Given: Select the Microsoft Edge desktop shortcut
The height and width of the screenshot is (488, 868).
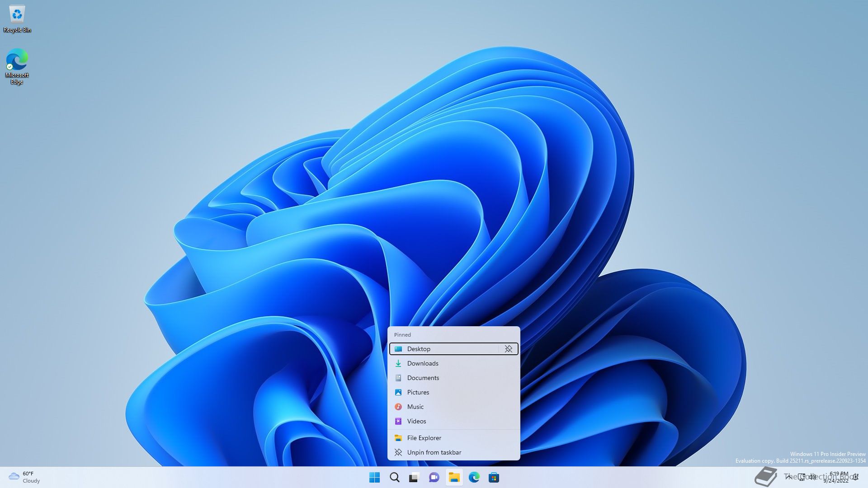Looking at the screenshot, I should 17,66.
